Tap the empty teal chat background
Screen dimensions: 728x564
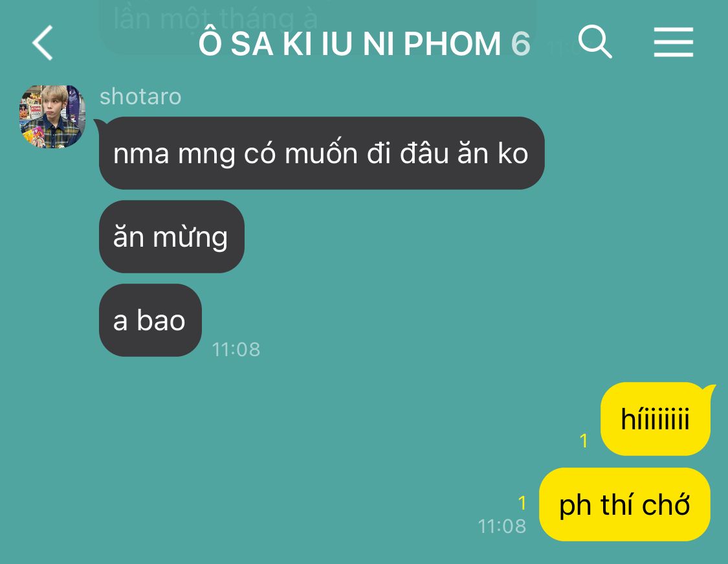[x=418, y=278]
